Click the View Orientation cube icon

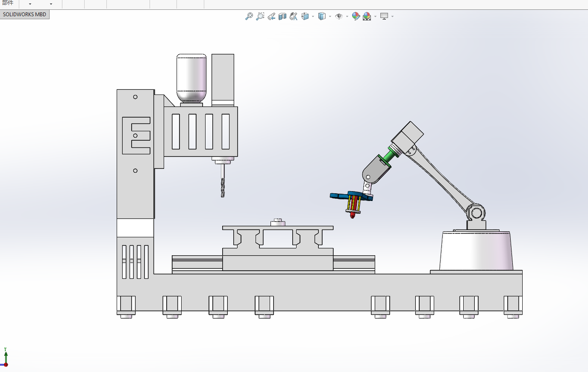tap(305, 16)
